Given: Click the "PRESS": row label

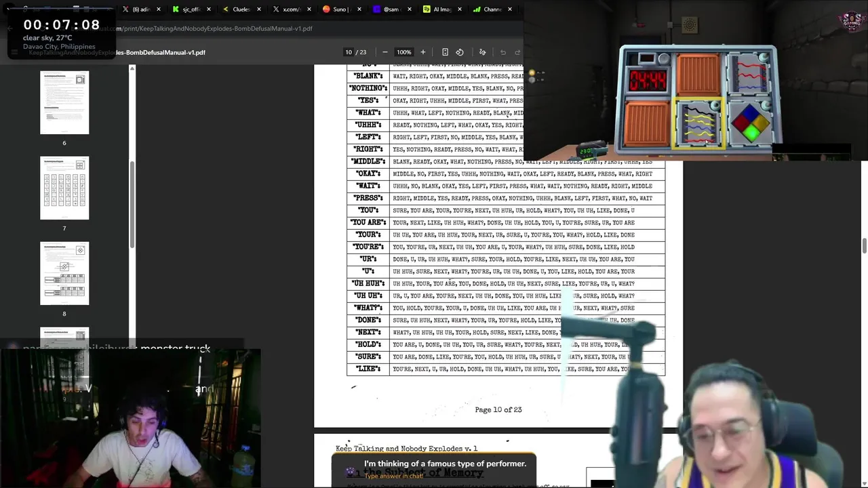Looking at the screenshot, I should pyautogui.click(x=368, y=198).
